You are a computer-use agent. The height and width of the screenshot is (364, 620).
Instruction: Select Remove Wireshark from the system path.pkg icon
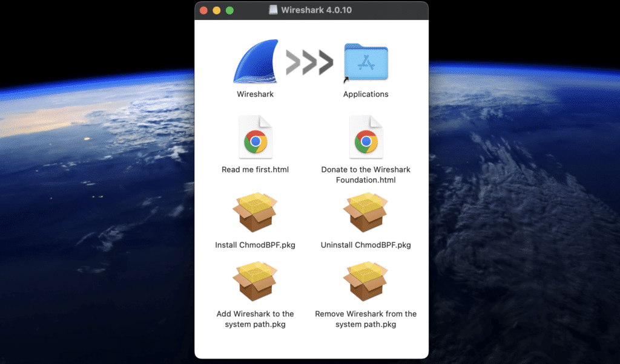[366, 281]
